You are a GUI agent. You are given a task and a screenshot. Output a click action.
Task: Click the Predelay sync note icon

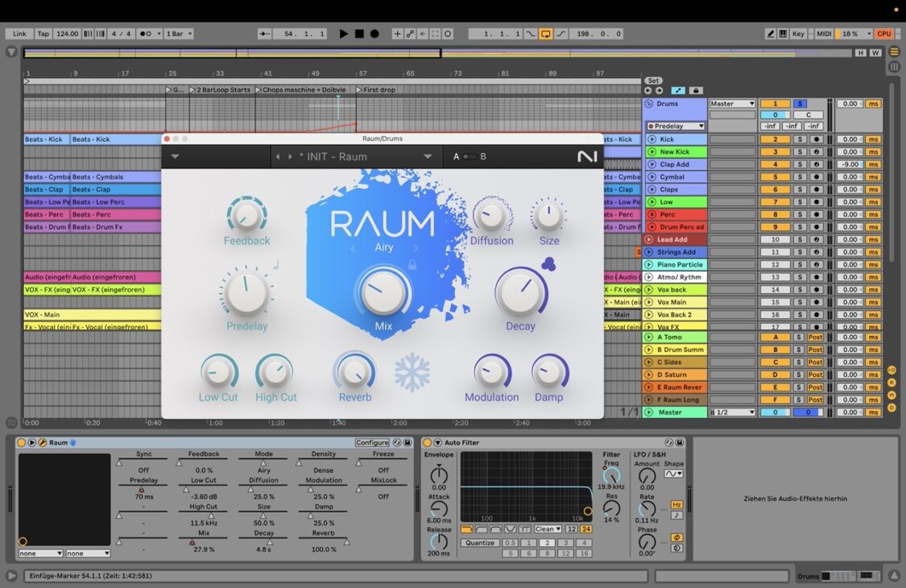click(276, 263)
